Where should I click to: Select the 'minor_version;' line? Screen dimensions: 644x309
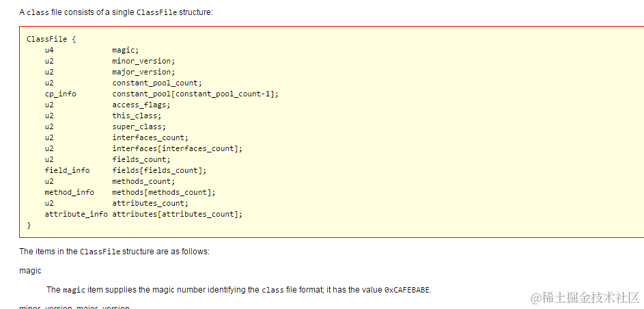pos(143,61)
